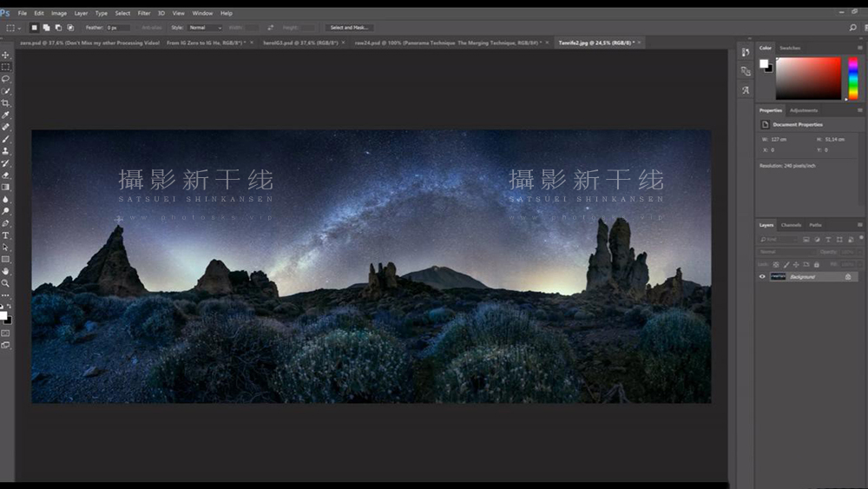Viewport: 868px width, 489px height.
Task: Open the layer Opacity dropdown arrow
Action: pyautogui.click(x=858, y=252)
